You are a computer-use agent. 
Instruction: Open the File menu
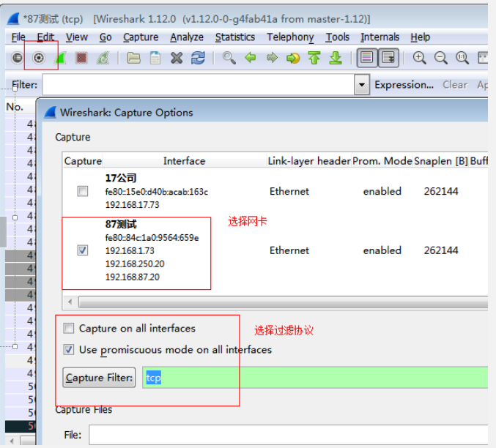click(18, 37)
